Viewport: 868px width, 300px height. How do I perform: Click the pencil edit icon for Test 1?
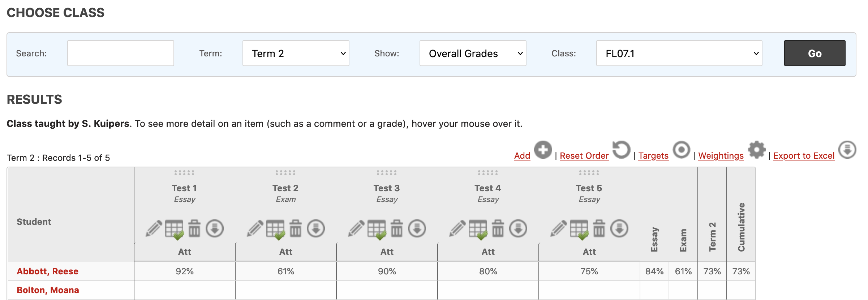154,228
